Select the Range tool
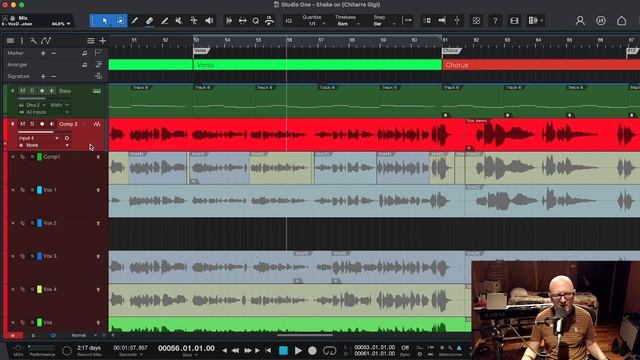This screenshot has height=360, width=640. point(120,20)
